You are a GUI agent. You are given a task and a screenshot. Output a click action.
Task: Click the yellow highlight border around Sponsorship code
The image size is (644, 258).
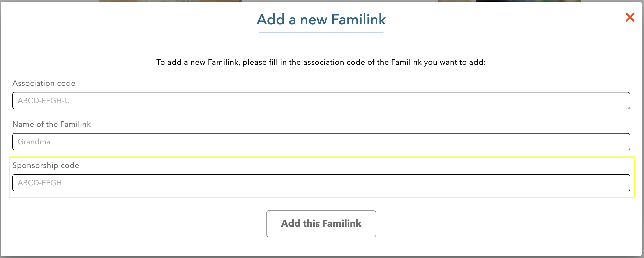pos(322,157)
